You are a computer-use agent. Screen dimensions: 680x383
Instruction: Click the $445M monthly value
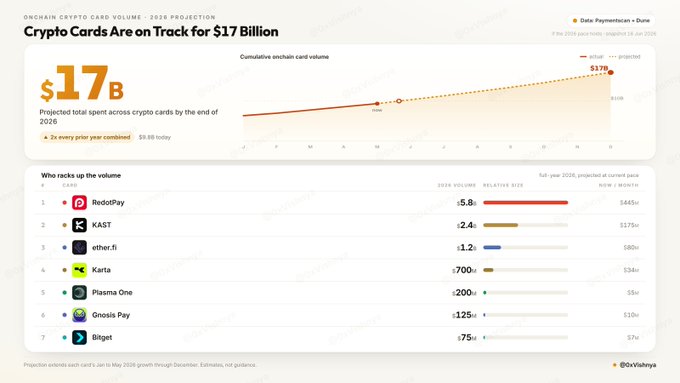[629, 203]
